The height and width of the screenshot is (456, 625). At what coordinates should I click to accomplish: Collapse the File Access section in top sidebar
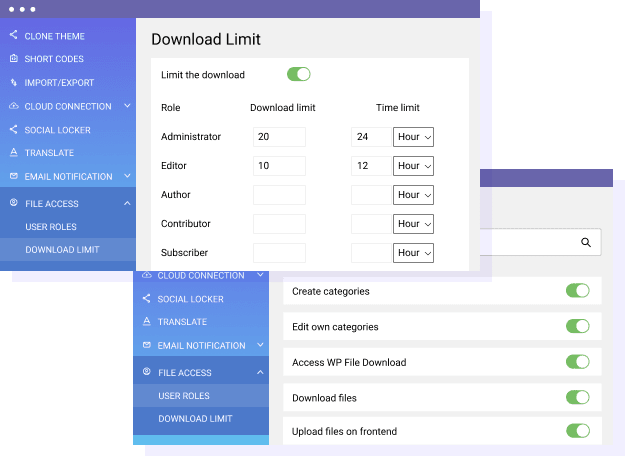(x=127, y=203)
